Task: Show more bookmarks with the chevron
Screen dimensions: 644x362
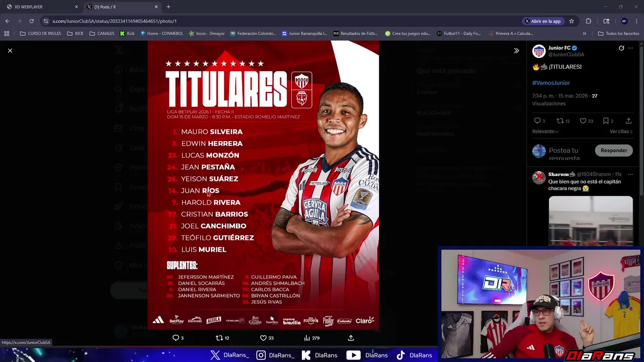Action: pyautogui.click(x=584, y=34)
